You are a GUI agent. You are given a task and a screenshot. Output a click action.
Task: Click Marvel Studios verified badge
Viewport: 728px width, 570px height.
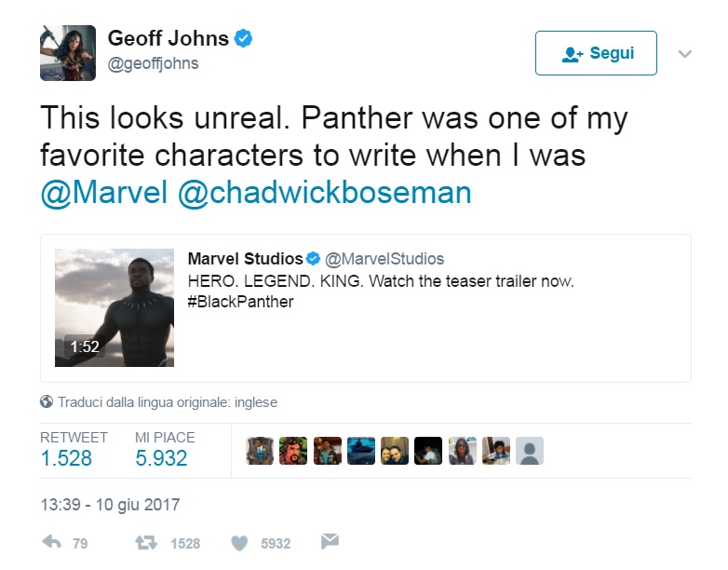tap(314, 259)
